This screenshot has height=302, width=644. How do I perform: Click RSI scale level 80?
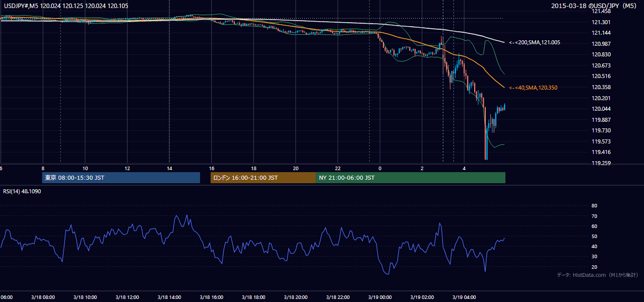[594, 206]
